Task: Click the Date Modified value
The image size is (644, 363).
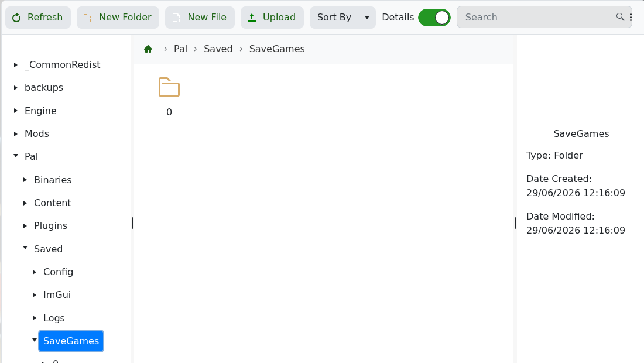Action: click(x=576, y=230)
